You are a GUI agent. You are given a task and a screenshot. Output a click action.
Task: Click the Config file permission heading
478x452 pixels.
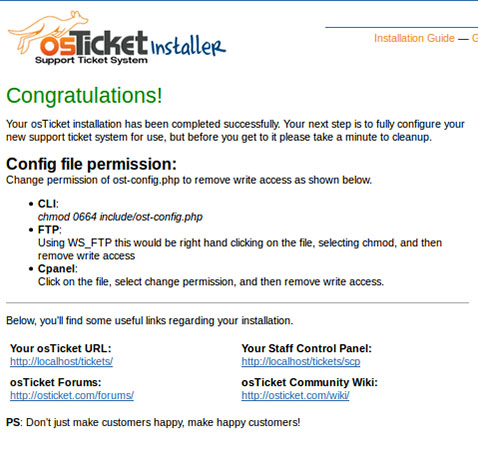click(x=91, y=164)
